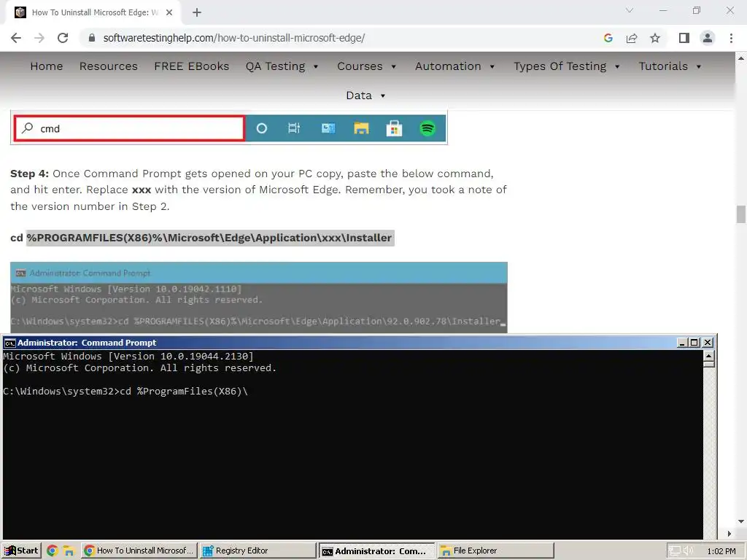Click the volume speaker tray icon
This screenshot has height=560, width=747.
click(x=688, y=551)
